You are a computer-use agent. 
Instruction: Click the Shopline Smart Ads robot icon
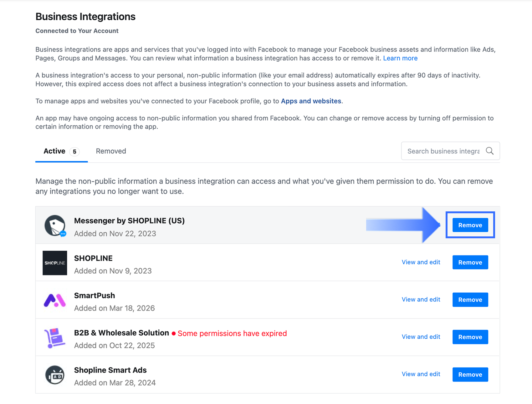(x=55, y=375)
